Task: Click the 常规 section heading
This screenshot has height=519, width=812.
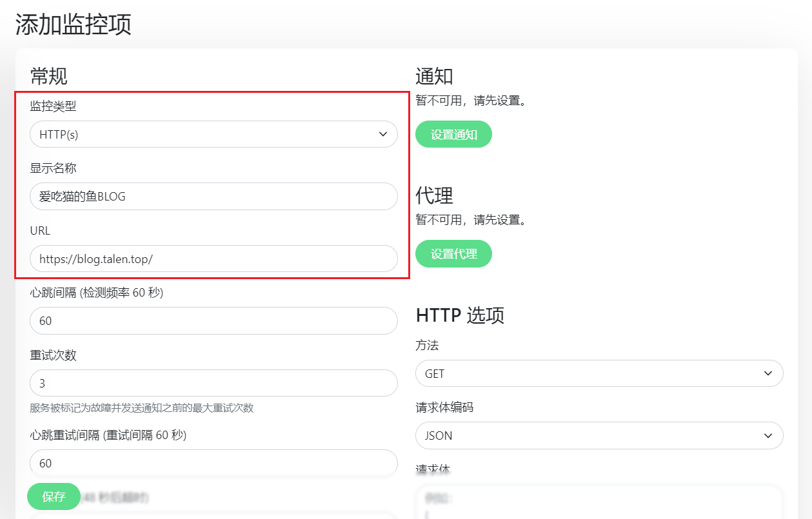Action: pyautogui.click(x=48, y=76)
